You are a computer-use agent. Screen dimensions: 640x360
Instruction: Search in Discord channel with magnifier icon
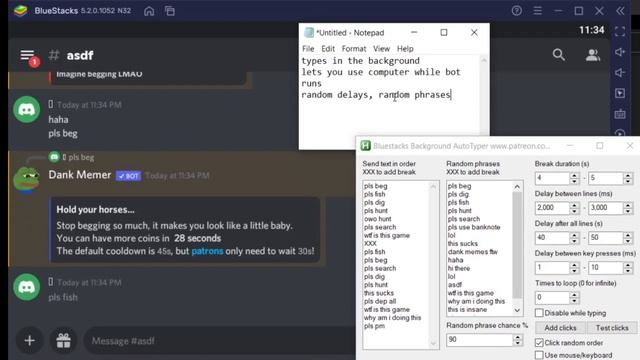click(x=559, y=55)
